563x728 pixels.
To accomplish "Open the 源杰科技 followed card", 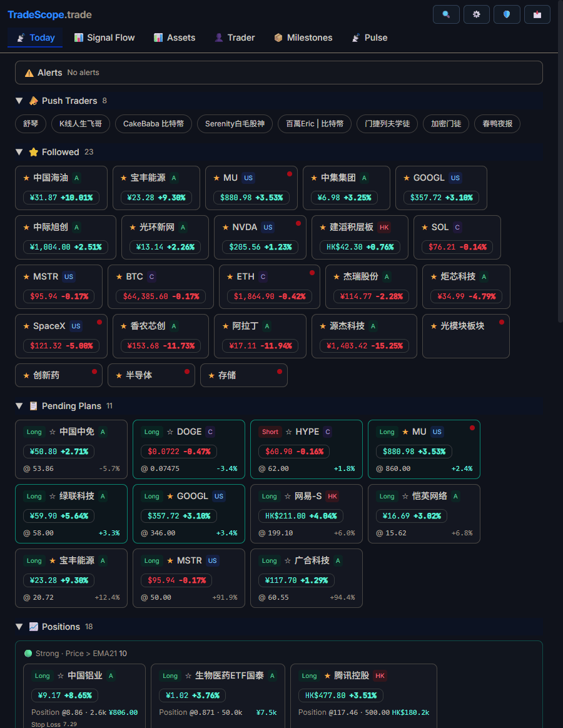I will (364, 336).
